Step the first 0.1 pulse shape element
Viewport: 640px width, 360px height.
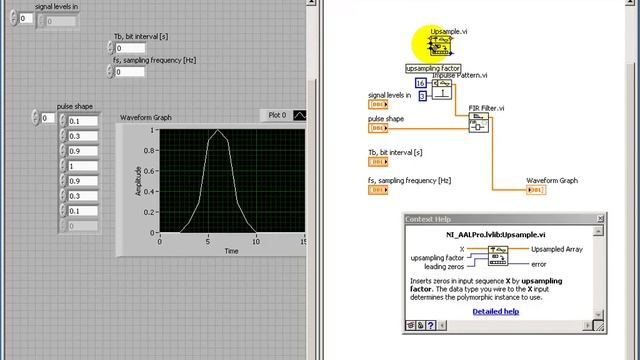(x=63, y=121)
